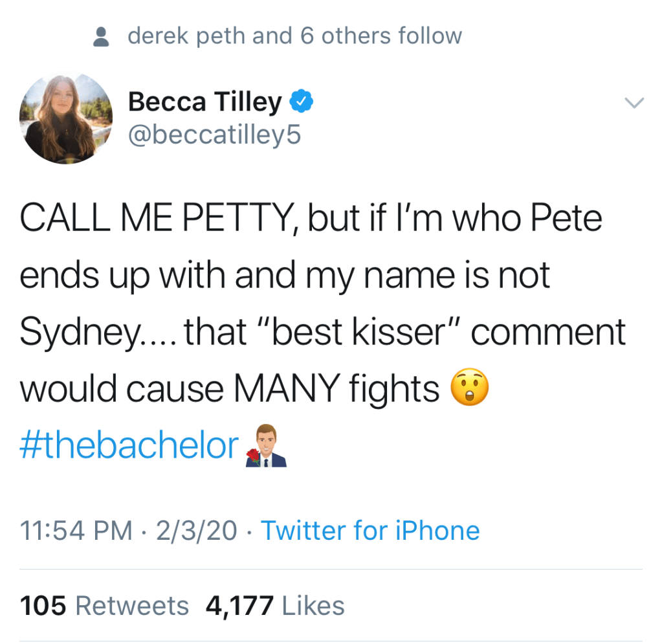Open the Twitter for iPhone source link

click(x=370, y=531)
